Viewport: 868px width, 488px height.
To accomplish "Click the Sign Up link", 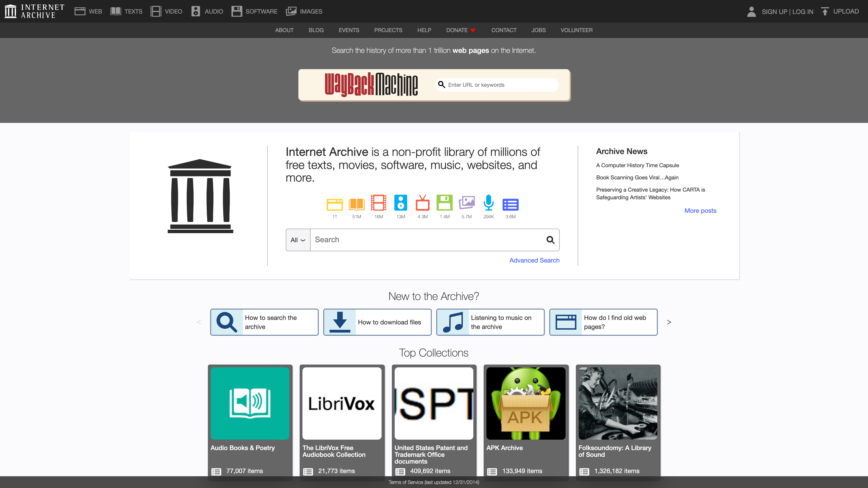I will [x=774, y=12].
